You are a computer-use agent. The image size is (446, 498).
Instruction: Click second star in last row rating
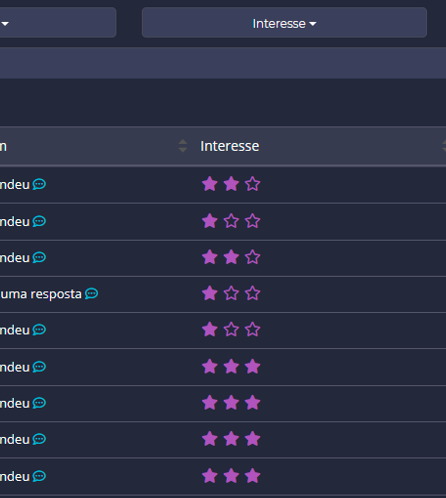(231, 476)
